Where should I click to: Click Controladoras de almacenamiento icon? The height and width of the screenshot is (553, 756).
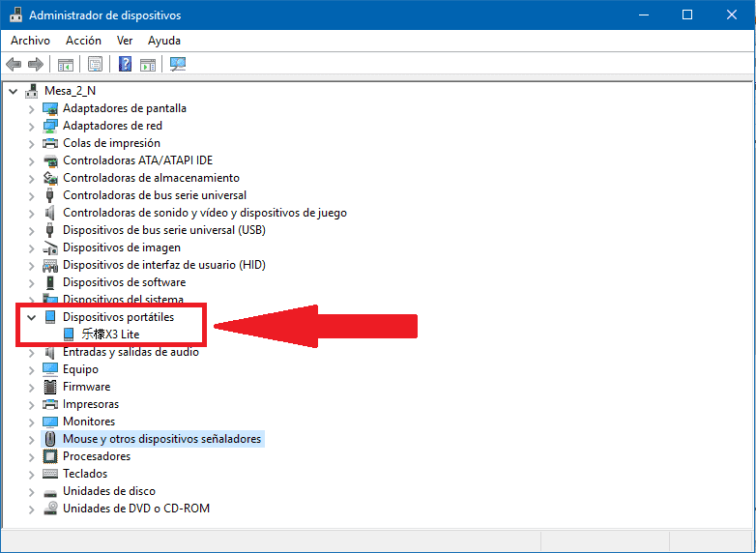point(50,178)
